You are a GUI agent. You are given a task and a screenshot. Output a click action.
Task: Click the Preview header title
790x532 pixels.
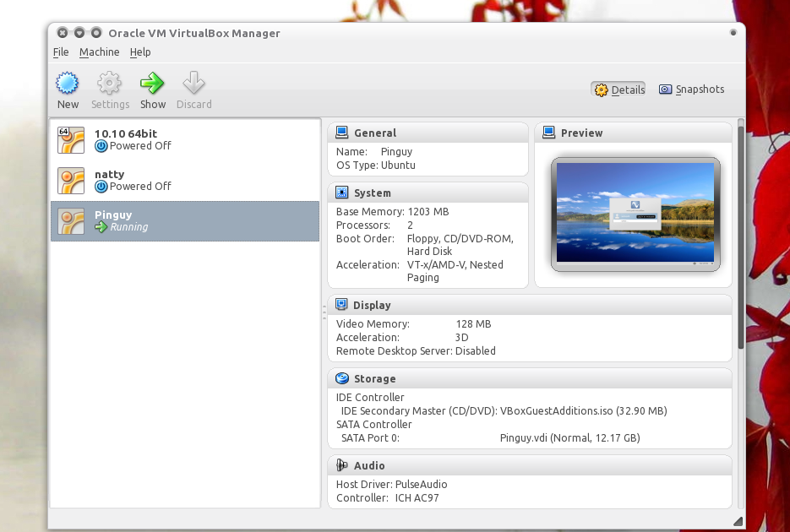pyautogui.click(x=581, y=133)
